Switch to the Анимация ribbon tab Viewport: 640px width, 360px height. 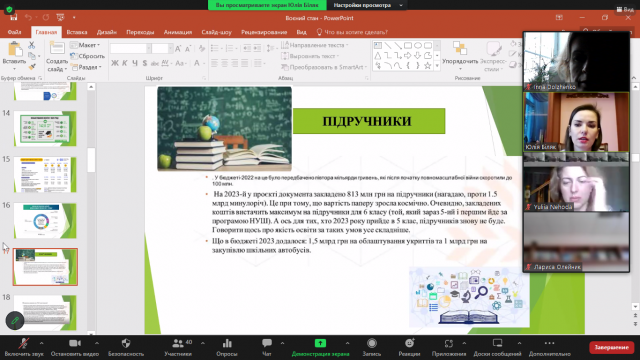(178, 32)
